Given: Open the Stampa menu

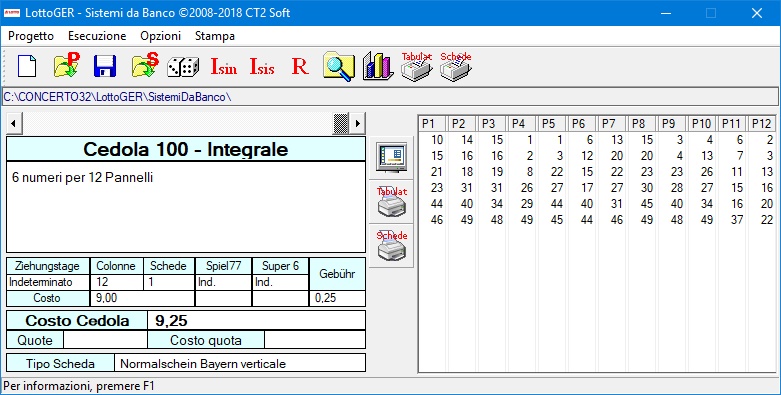Looking at the screenshot, I should [x=215, y=36].
